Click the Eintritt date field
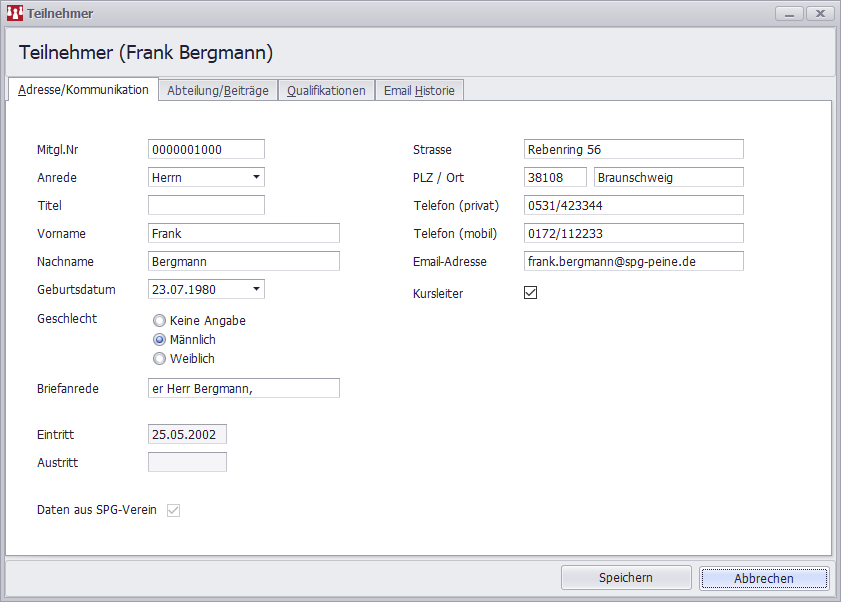841x602 pixels. point(187,434)
